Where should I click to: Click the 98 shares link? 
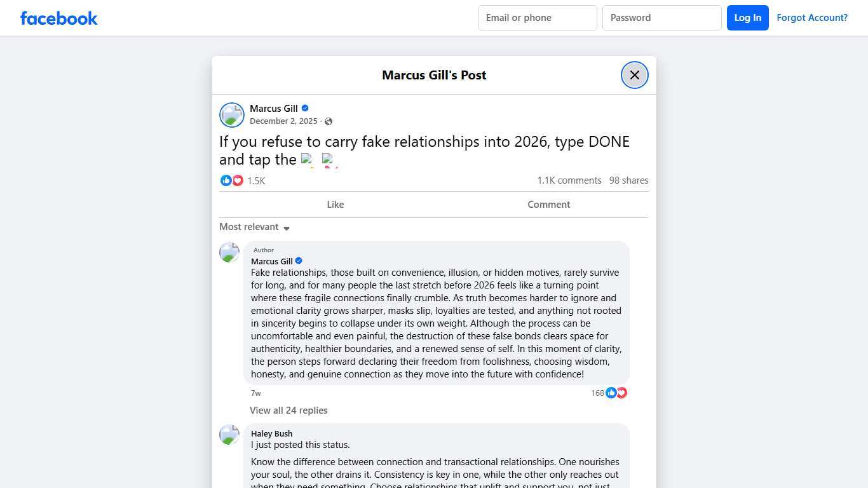(628, 180)
